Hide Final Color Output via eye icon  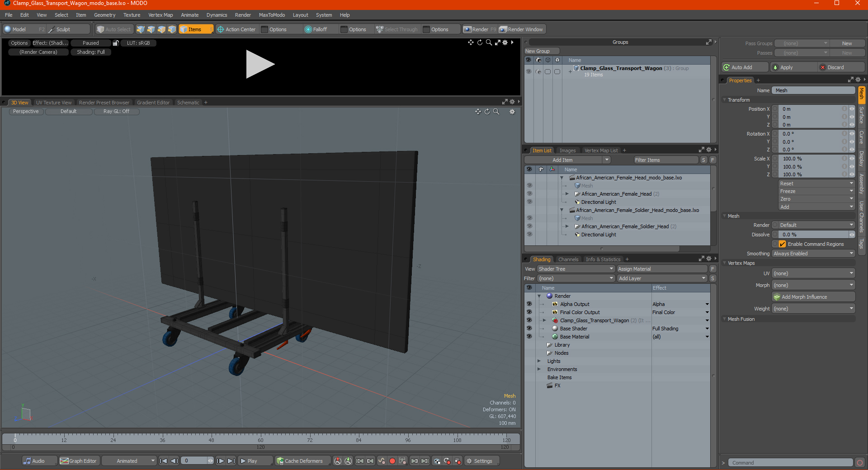(x=529, y=312)
